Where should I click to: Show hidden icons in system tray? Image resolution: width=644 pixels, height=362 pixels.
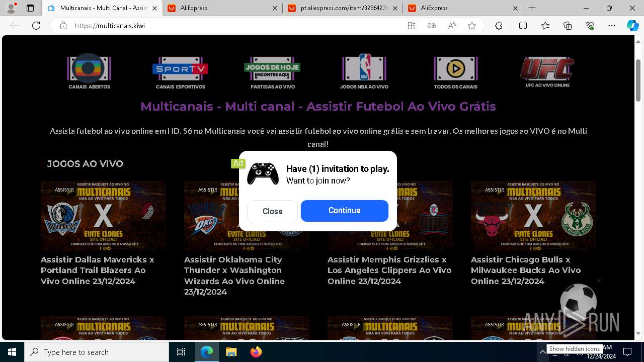[x=542, y=352]
